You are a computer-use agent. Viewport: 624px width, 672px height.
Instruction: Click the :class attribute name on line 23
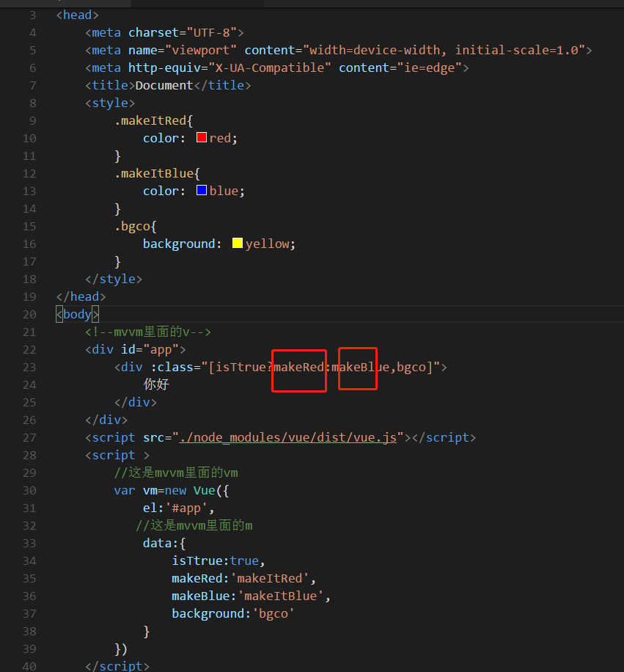pos(172,368)
